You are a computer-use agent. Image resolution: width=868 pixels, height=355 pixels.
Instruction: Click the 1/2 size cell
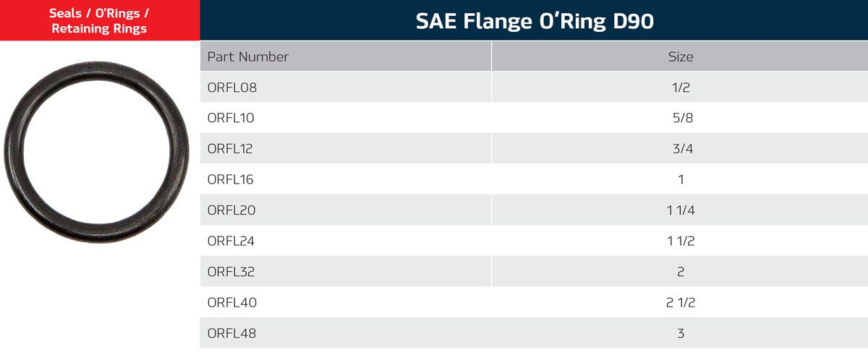tap(681, 87)
